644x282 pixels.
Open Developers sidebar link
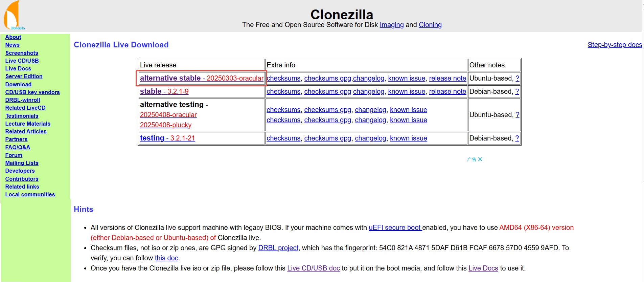[x=20, y=171]
